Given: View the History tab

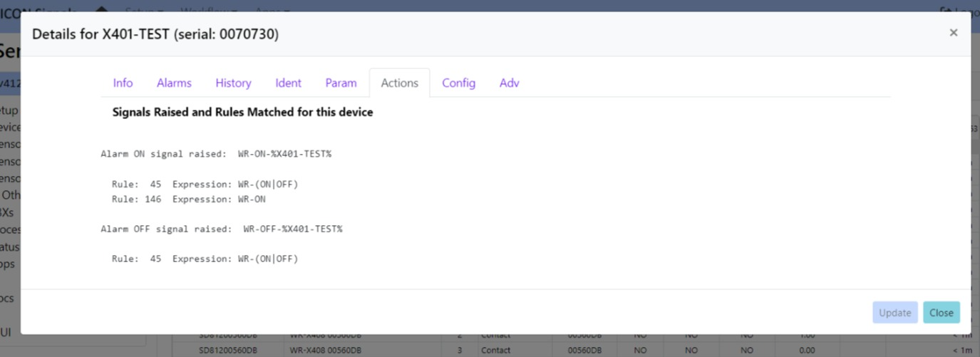Looking at the screenshot, I should 233,83.
